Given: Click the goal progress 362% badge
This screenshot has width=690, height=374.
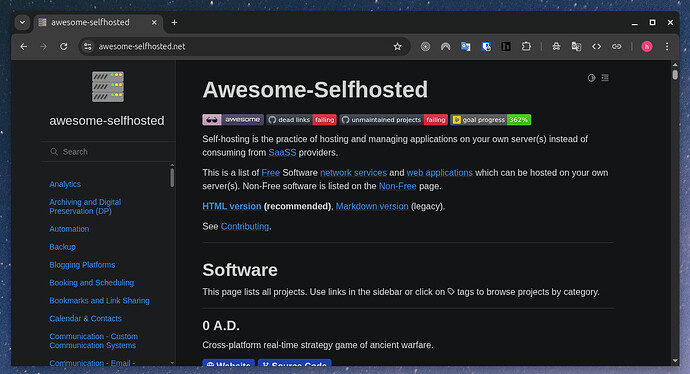Looking at the screenshot, I should click(491, 120).
